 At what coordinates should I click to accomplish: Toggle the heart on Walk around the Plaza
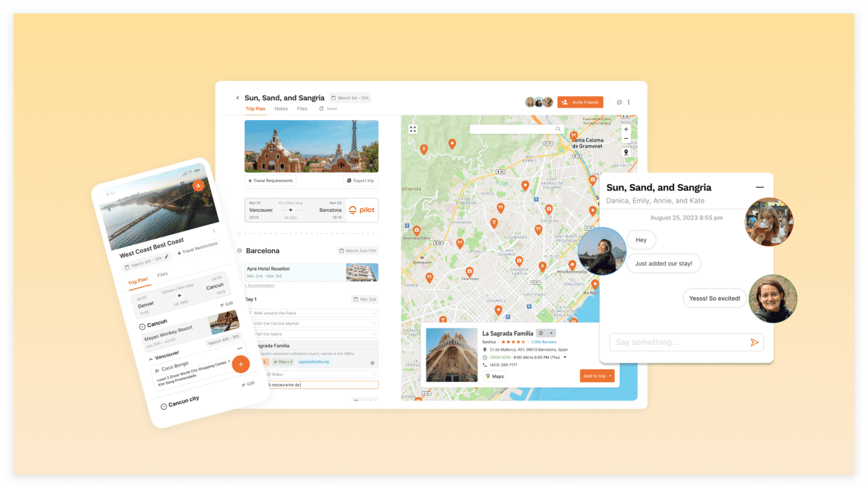(x=374, y=313)
